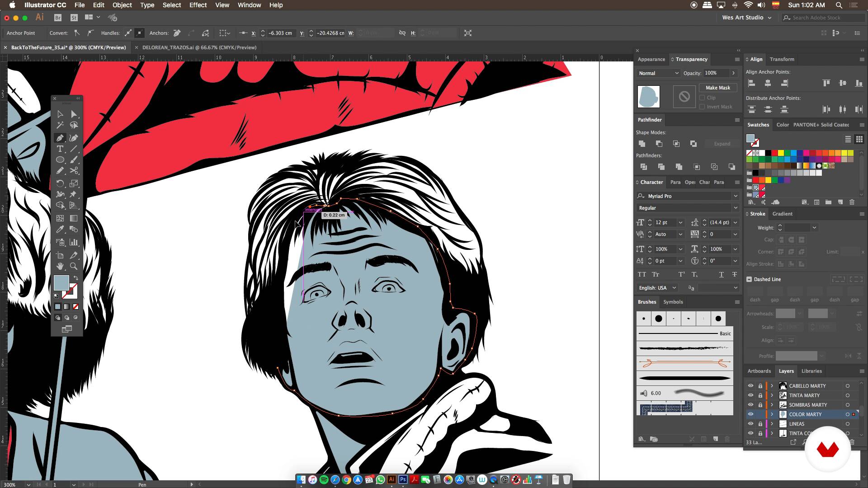Hide the COLOR MARTY layer
The image size is (868, 488).
point(750,414)
